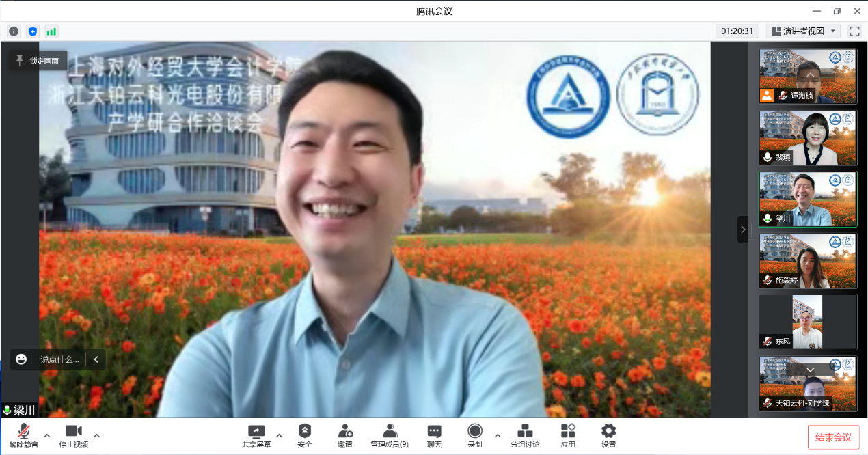Start 录制 recording
868x455 pixels.
(475, 435)
